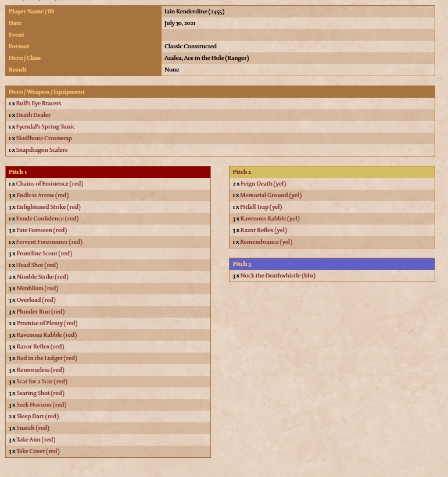Click Chains of Eminence (red) card
The height and width of the screenshot is (477, 448).
tap(49, 183)
